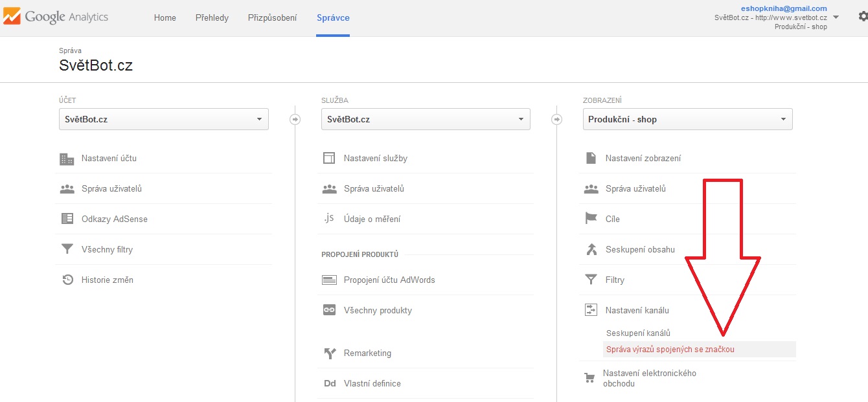Click the Cíle flag icon
This screenshot has width=868, height=402.
tap(591, 219)
